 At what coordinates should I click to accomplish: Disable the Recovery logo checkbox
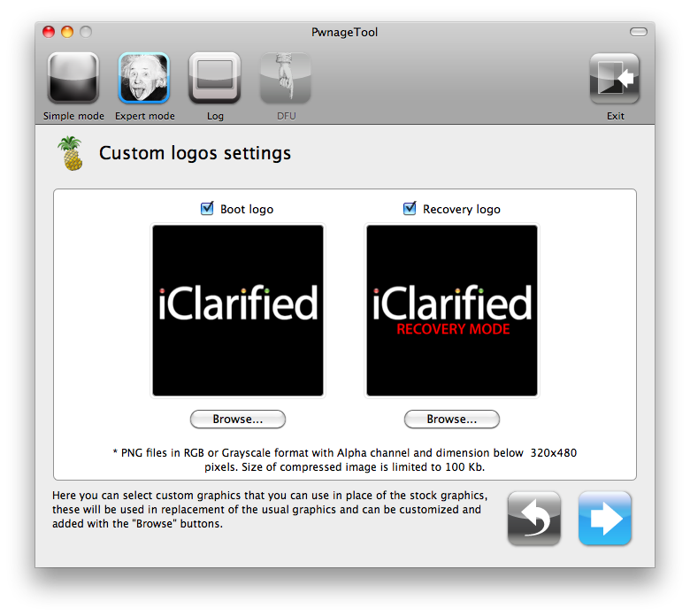410,209
